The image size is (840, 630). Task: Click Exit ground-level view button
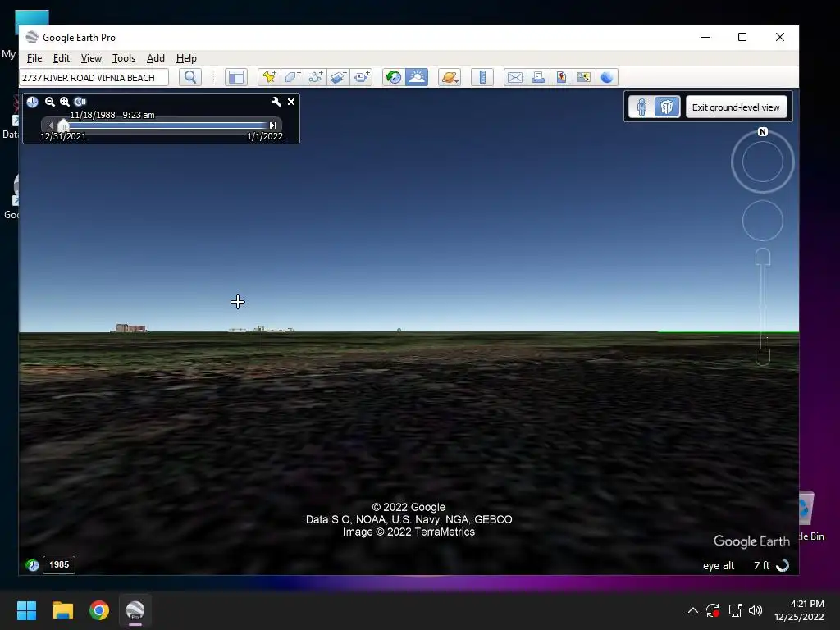[x=736, y=107]
